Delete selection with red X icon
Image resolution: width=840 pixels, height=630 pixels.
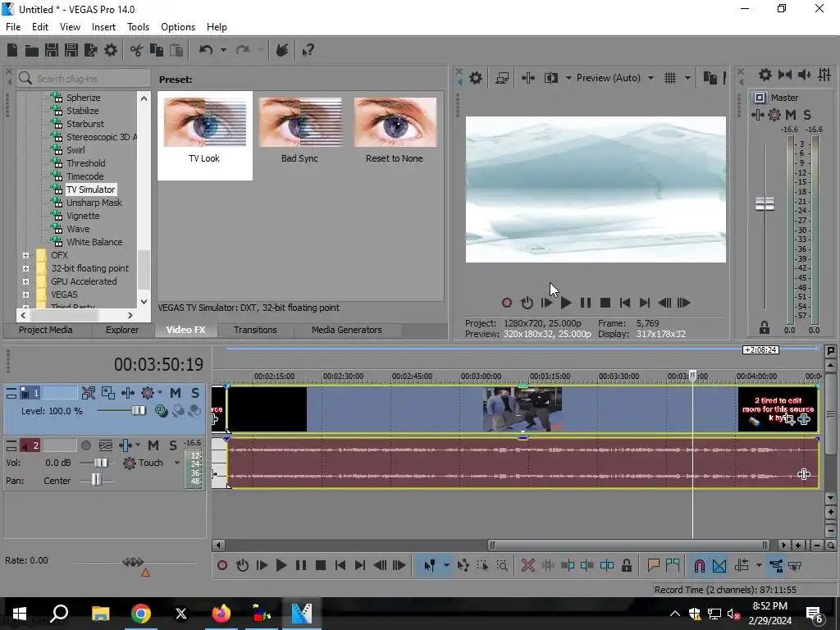(x=527, y=565)
